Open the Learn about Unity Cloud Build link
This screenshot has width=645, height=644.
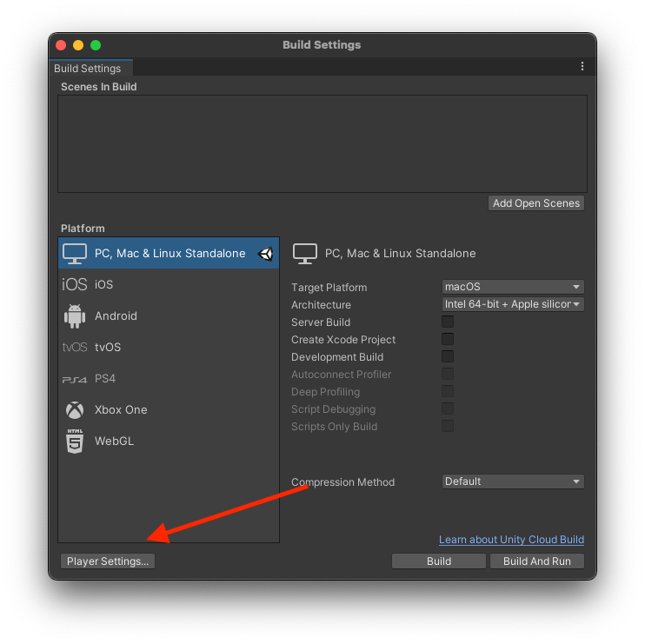coord(511,540)
